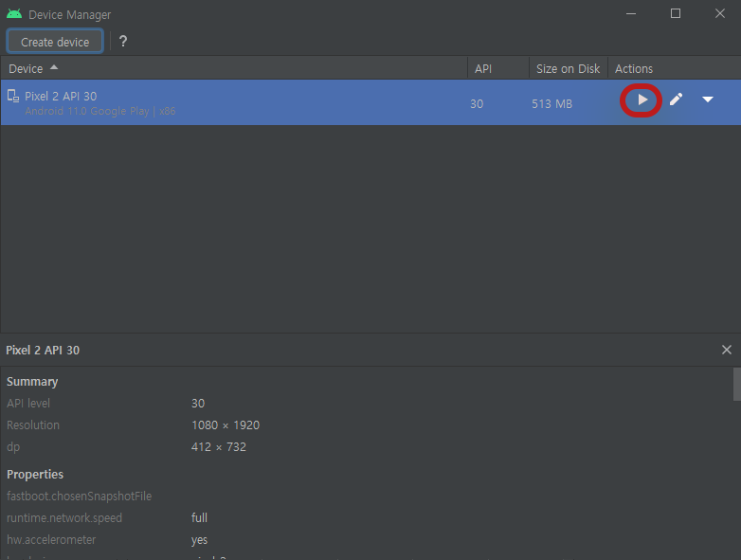Close the Pixel 2 API 30 details panel
The width and height of the screenshot is (741, 560).
727,350
